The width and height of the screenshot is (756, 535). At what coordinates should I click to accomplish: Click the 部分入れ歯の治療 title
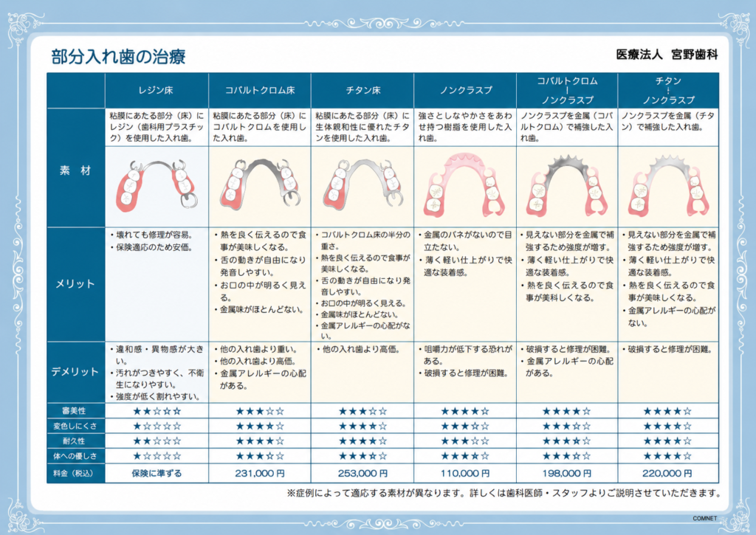coord(118,56)
